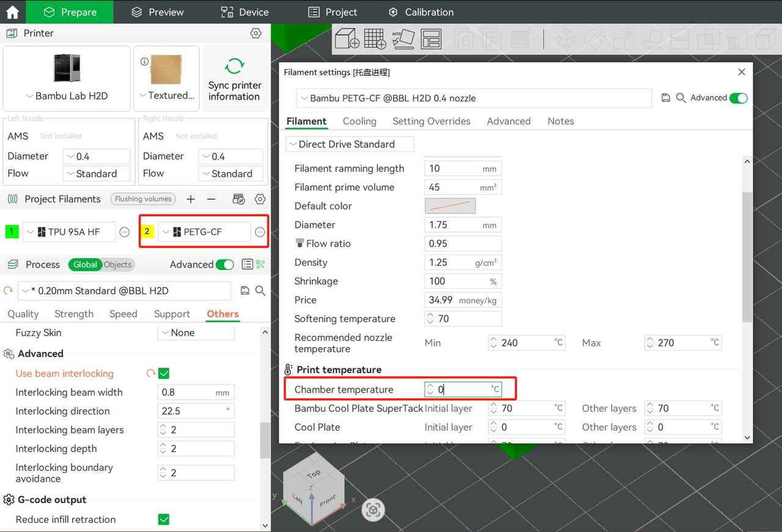Uncheck Use beam interlocking

pos(164,373)
